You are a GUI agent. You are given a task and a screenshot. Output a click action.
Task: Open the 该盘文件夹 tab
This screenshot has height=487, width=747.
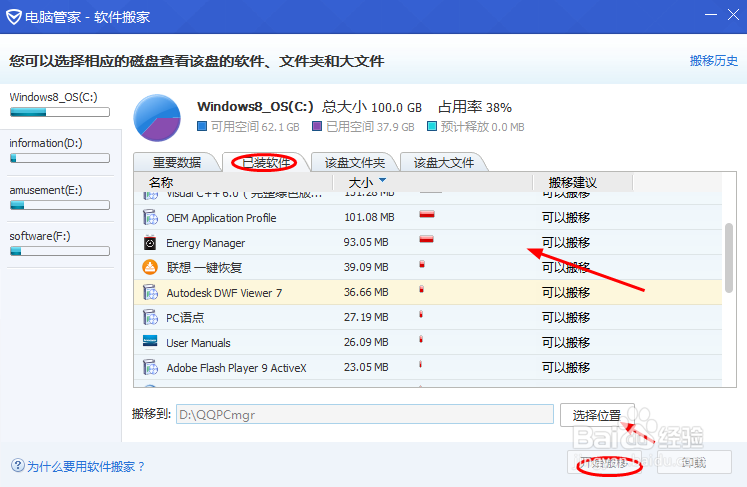coord(354,162)
